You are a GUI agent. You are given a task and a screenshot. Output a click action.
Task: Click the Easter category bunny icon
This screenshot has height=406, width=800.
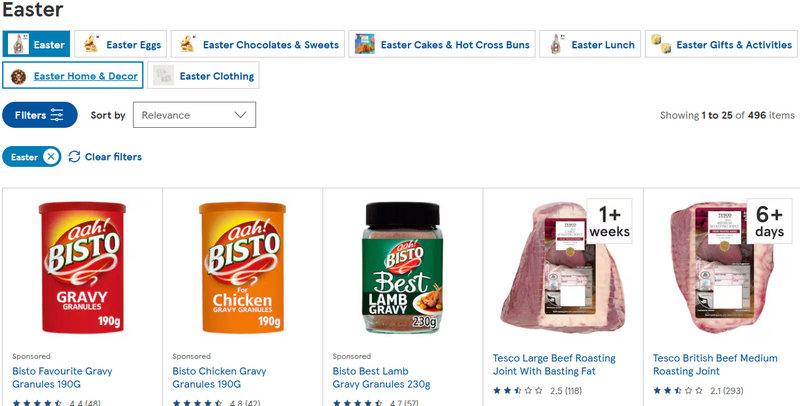17,44
